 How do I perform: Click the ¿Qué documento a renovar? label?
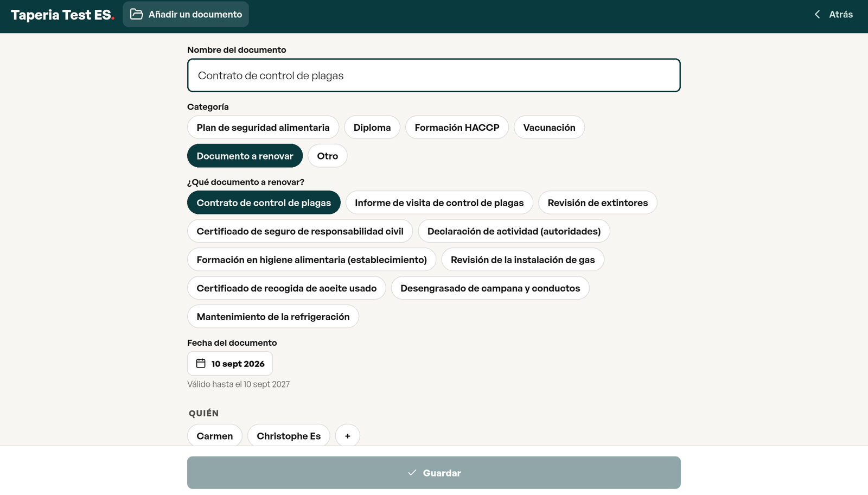(246, 182)
